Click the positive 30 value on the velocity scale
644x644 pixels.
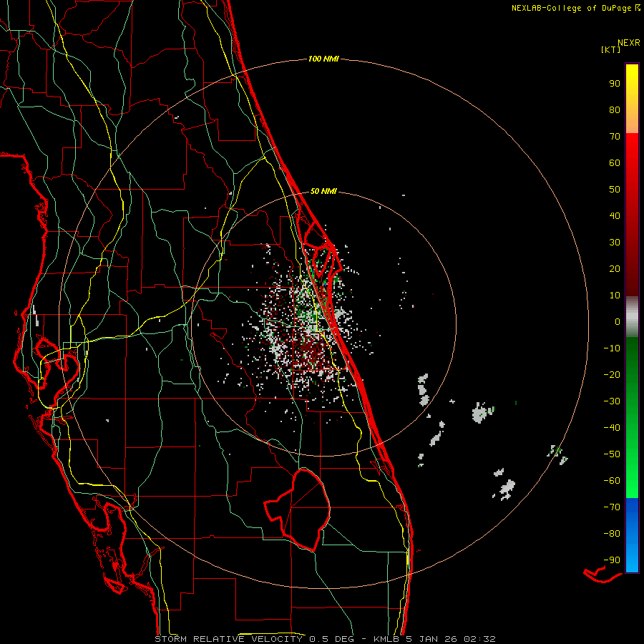(x=615, y=243)
